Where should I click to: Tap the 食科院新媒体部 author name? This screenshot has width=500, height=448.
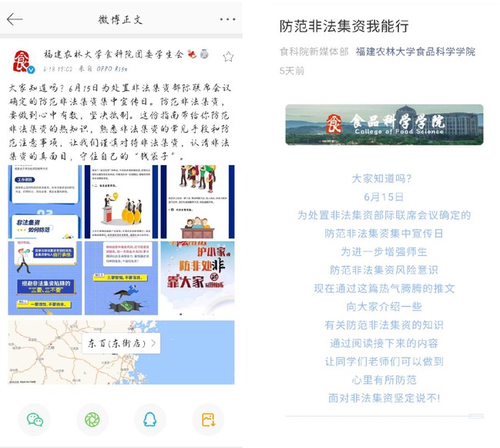314,52
